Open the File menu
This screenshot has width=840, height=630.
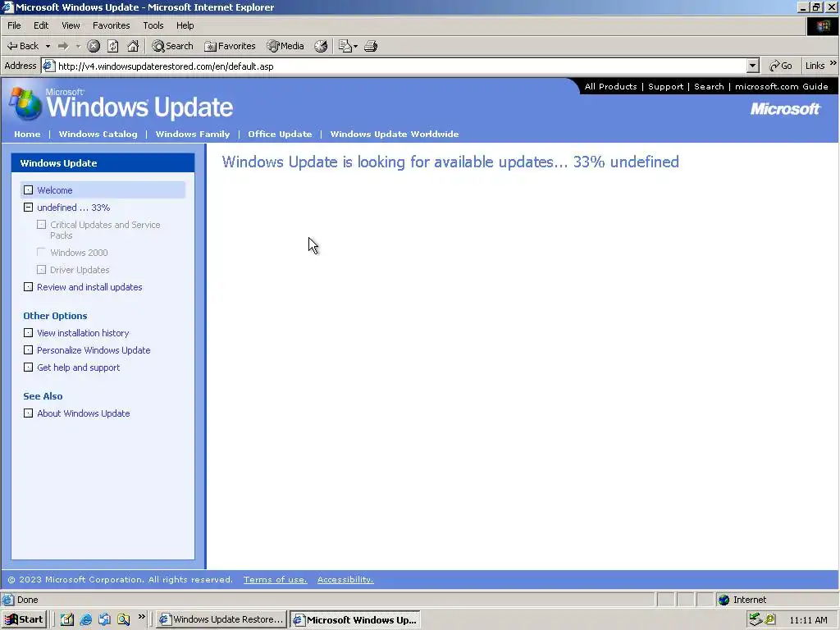tap(14, 25)
